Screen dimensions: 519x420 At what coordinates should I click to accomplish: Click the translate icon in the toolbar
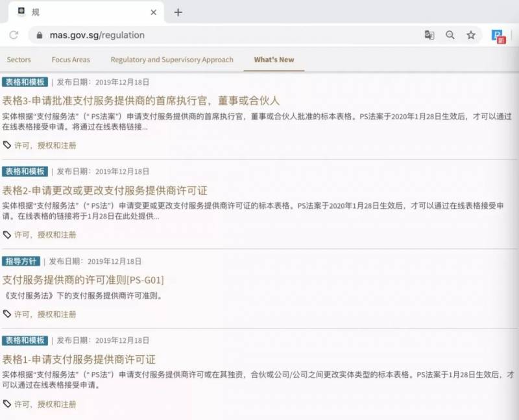[x=429, y=35]
